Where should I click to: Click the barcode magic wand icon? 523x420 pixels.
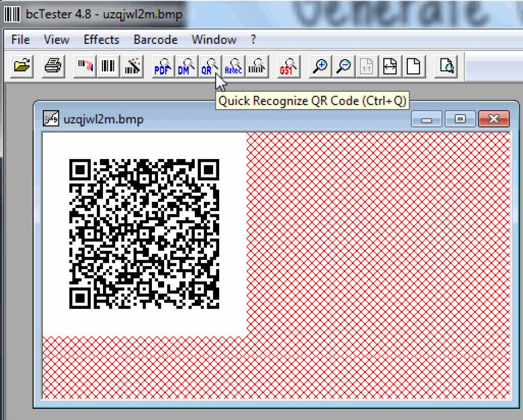132,66
